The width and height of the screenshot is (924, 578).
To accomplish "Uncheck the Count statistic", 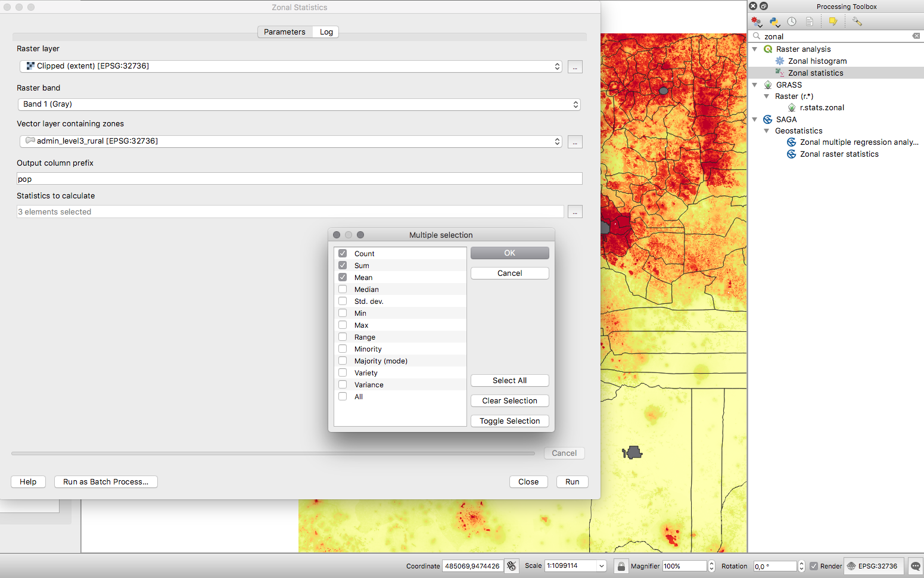I will (x=343, y=253).
